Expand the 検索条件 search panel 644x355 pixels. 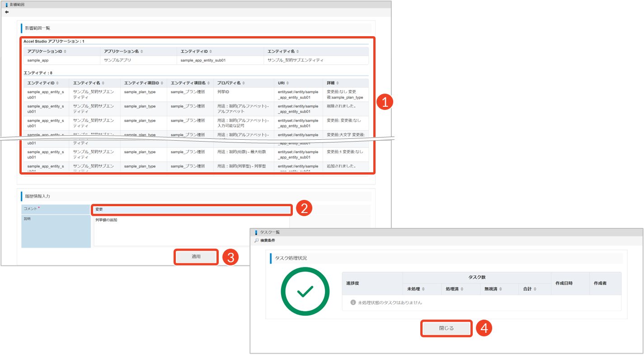tap(267, 241)
